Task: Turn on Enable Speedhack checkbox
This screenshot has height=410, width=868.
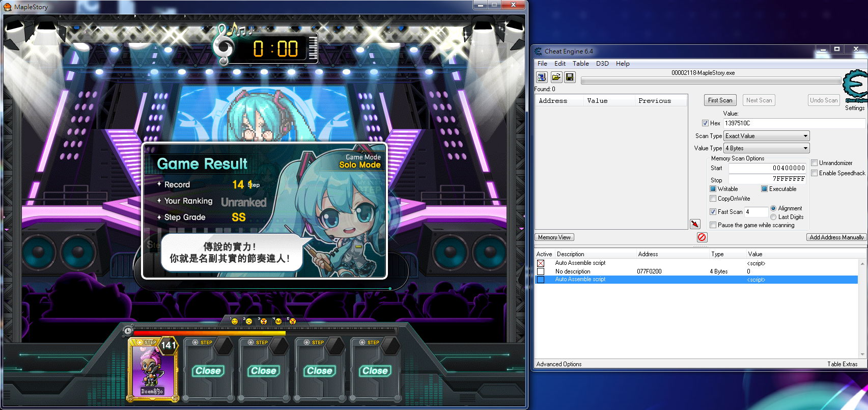Action: coord(814,173)
